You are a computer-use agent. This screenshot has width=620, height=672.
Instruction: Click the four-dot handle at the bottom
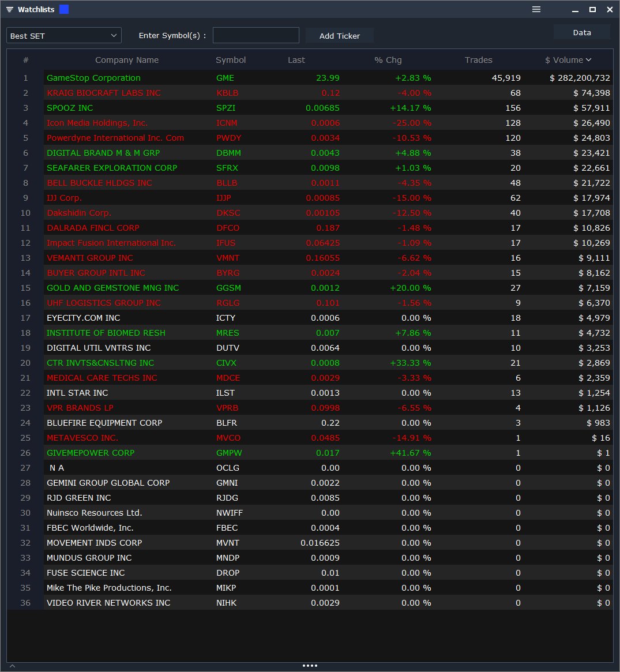310,666
